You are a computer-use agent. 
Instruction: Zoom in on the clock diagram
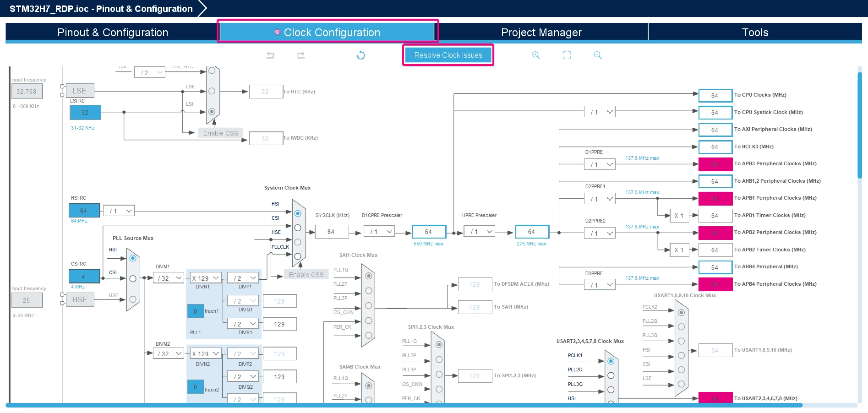[x=535, y=55]
